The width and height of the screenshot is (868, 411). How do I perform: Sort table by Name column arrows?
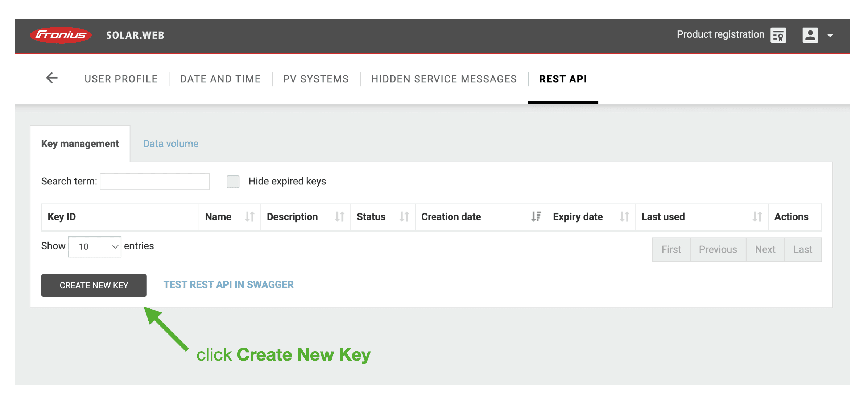[x=249, y=217]
